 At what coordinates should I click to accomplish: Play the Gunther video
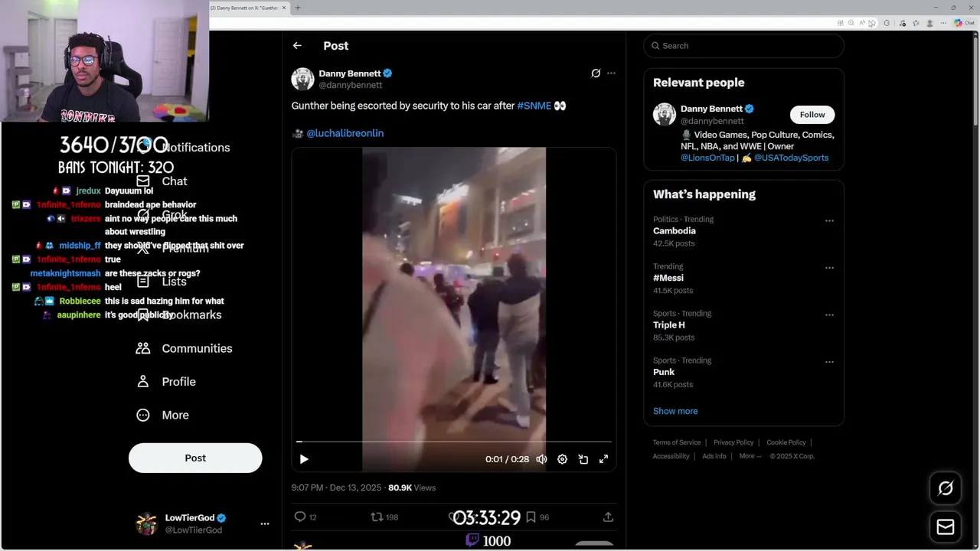click(304, 459)
